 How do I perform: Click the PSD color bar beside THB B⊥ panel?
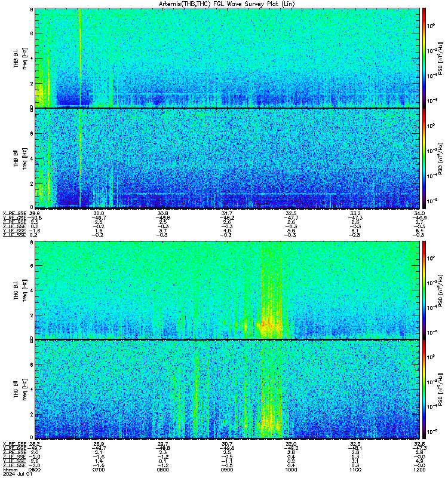point(424,58)
